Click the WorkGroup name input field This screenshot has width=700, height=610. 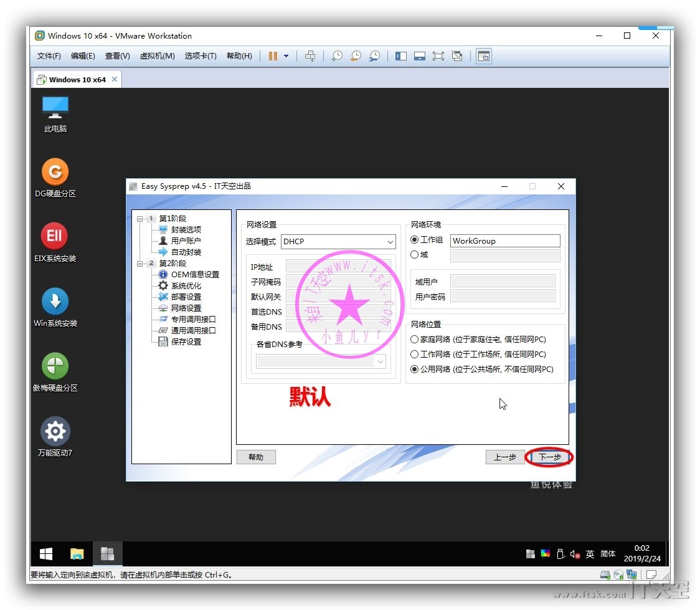tap(505, 241)
